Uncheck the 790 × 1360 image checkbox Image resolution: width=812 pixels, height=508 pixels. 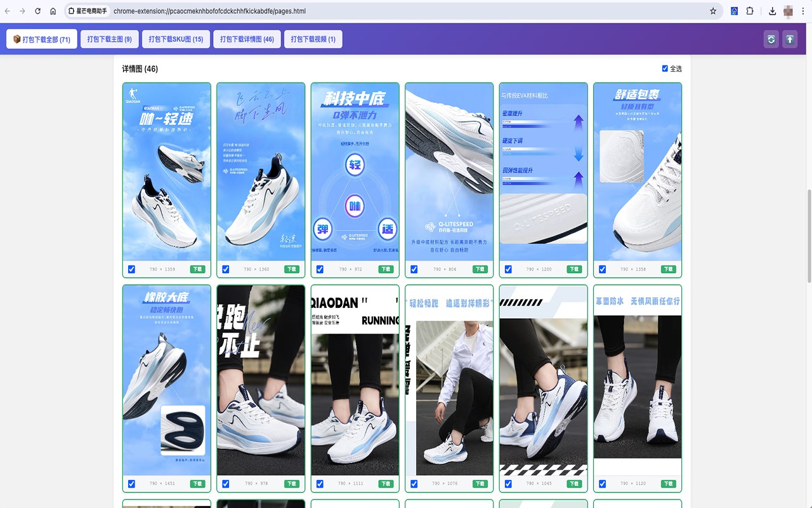click(225, 269)
